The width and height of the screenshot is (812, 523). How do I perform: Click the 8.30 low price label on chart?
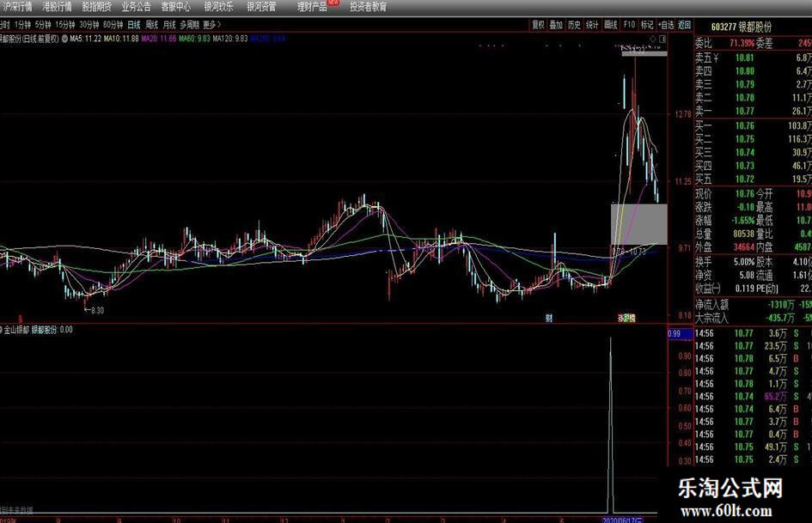[97, 311]
